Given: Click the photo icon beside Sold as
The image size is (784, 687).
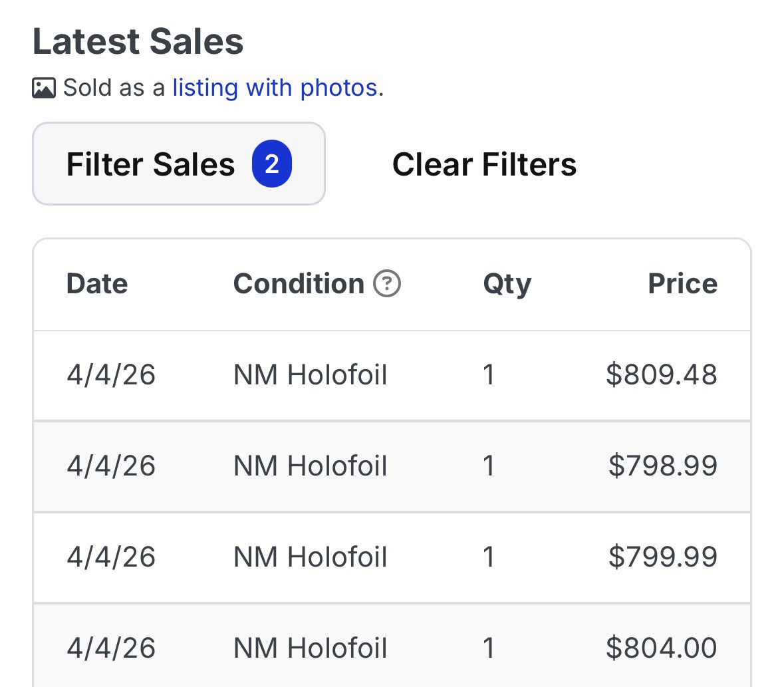Looking at the screenshot, I should (x=44, y=88).
